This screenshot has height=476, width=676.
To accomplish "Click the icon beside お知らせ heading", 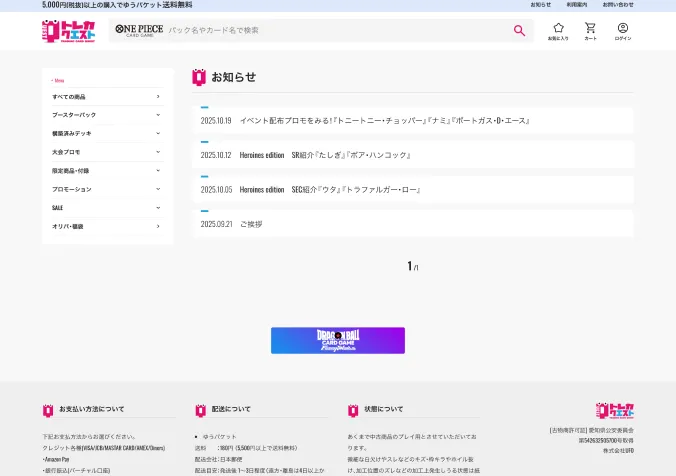I will tap(198, 77).
